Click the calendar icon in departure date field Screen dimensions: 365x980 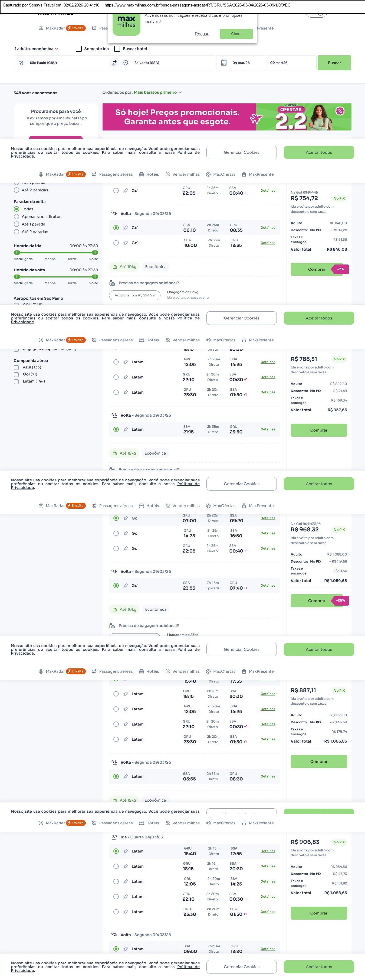224,63
